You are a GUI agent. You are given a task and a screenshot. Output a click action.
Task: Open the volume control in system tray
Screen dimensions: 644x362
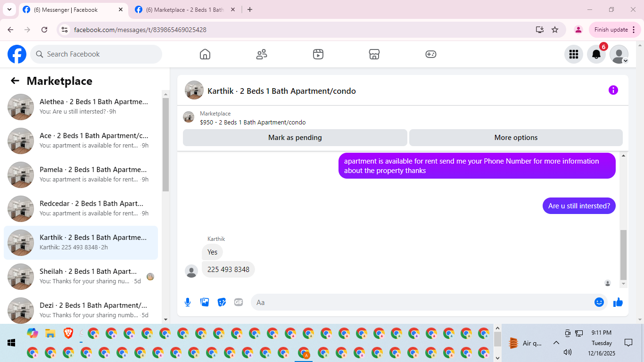[x=568, y=352]
